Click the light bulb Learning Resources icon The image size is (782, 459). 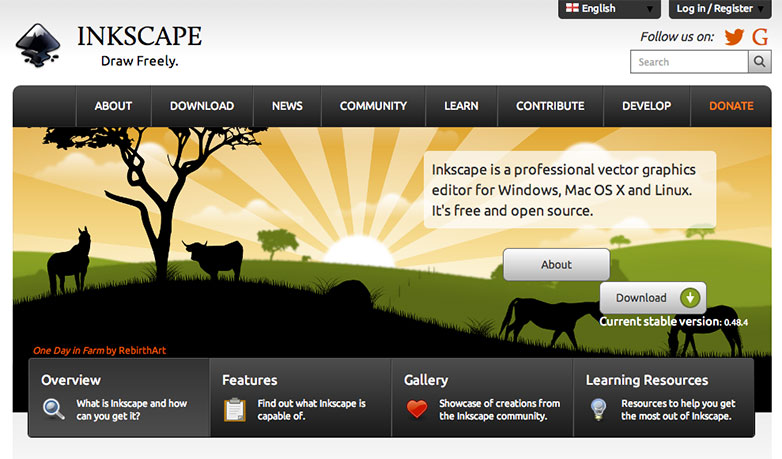(598, 410)
